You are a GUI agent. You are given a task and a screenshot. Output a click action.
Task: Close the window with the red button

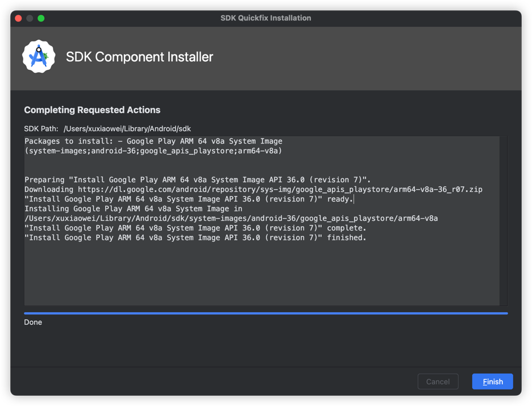tap(18, 18)
